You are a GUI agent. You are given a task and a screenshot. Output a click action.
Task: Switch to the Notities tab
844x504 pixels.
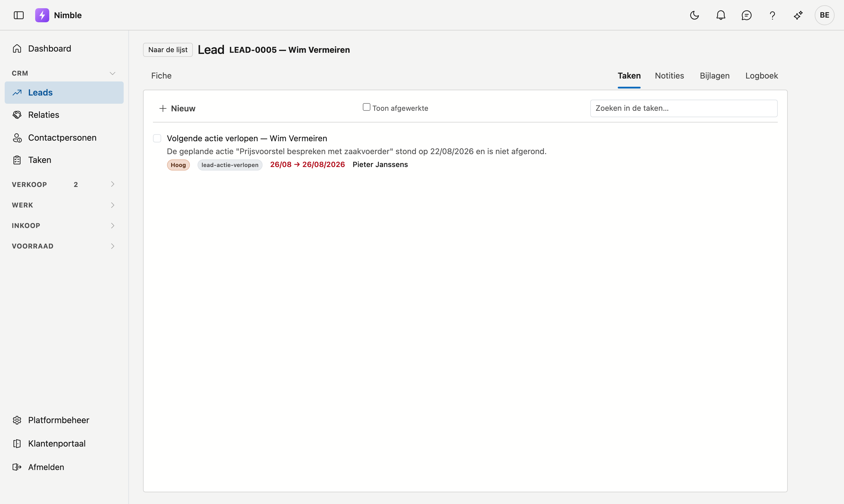(x=669, y=76)
